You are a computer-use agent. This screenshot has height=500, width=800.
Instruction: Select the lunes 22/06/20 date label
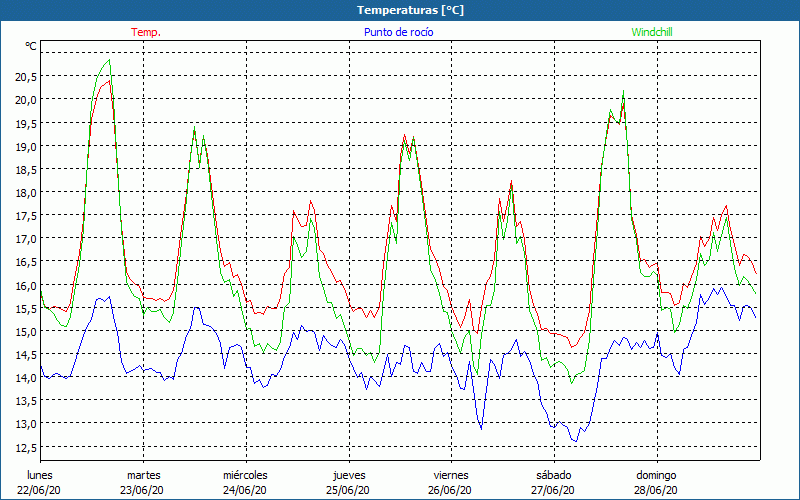(39, 482)
